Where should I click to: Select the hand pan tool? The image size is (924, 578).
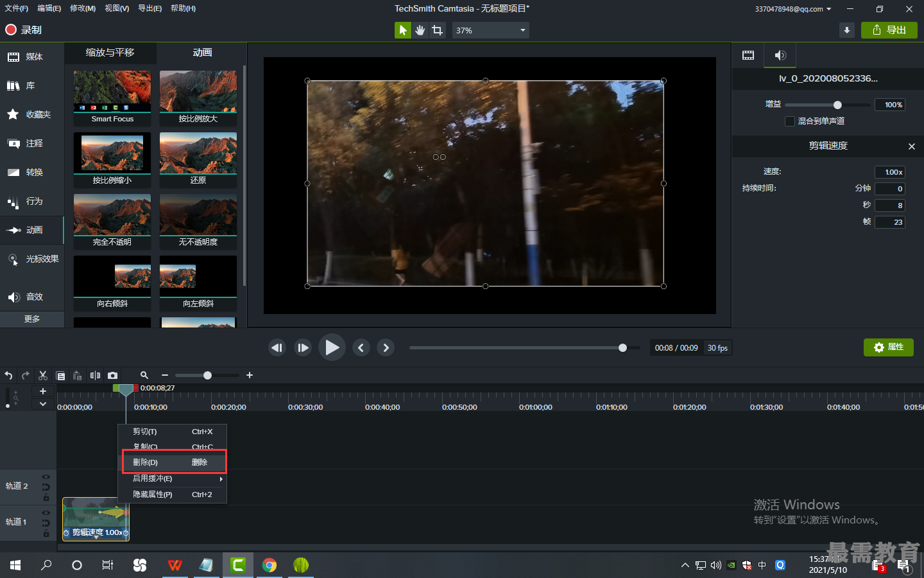tap(420, 30)
